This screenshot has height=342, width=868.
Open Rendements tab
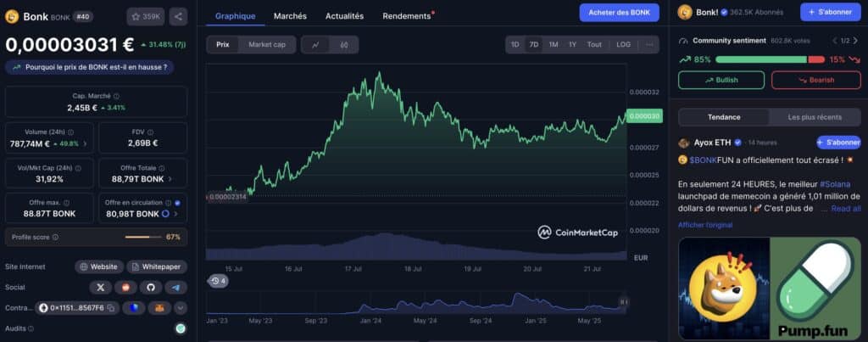pyautogui.click(x=407, y=16)
